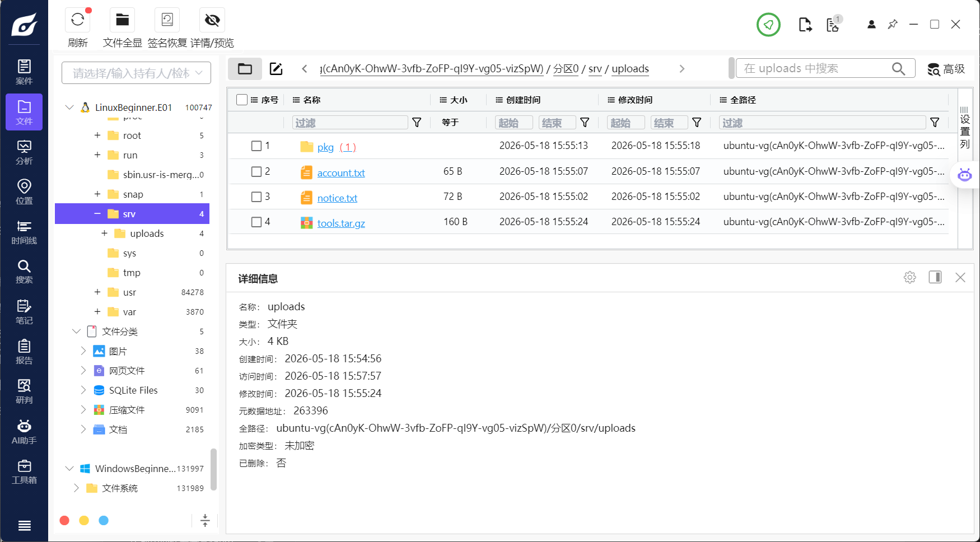Open 高级 advanced search
This screenshot has height=542, width=980.
pyautogui.click(x=946, y=69)
